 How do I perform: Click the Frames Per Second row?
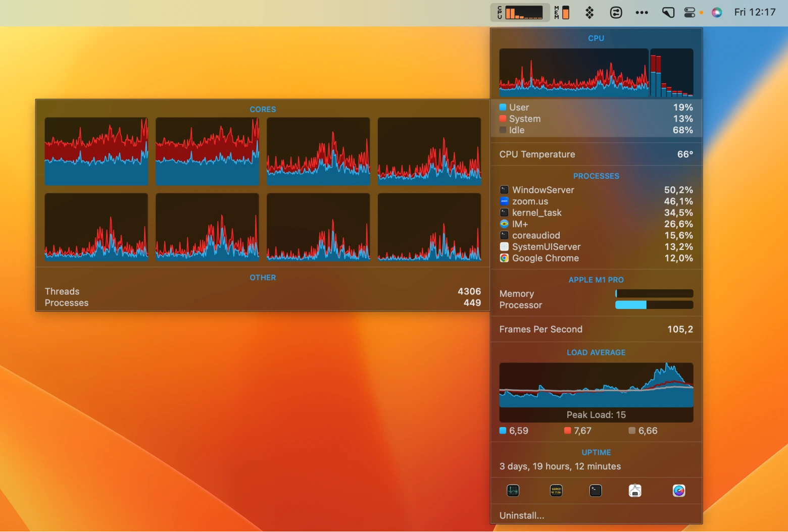click(x=596, y=329)
